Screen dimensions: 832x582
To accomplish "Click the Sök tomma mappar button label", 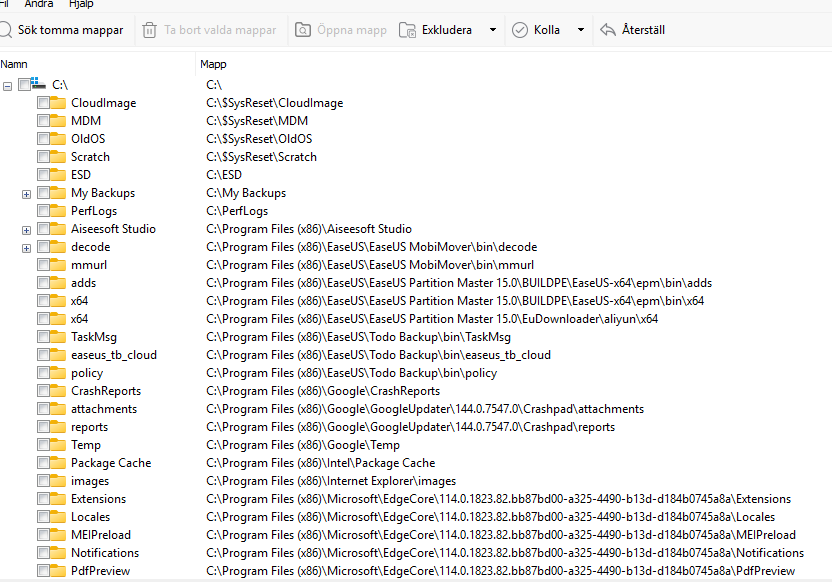I will (71, 30).
